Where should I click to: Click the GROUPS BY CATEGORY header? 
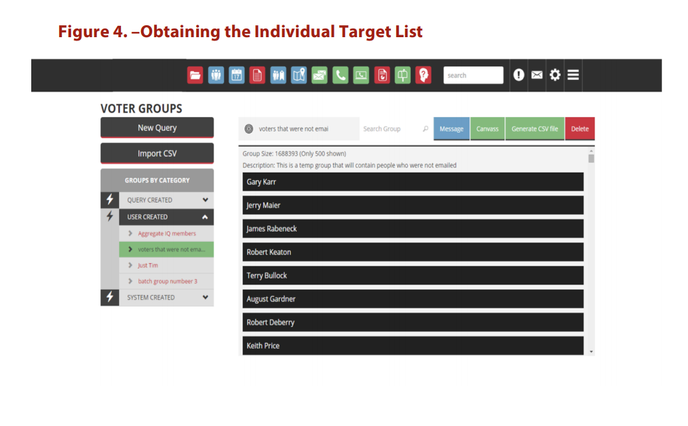click(157, 180)
